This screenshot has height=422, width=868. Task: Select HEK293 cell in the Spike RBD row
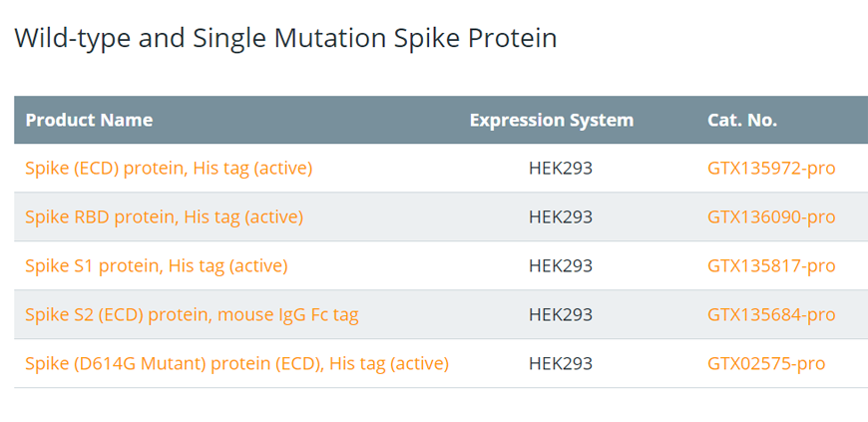[561, 217]
